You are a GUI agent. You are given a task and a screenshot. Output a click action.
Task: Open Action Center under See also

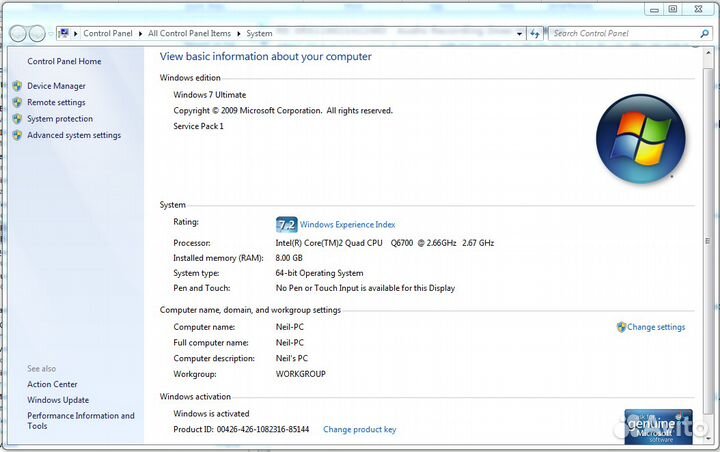click(x=52, y=384)
